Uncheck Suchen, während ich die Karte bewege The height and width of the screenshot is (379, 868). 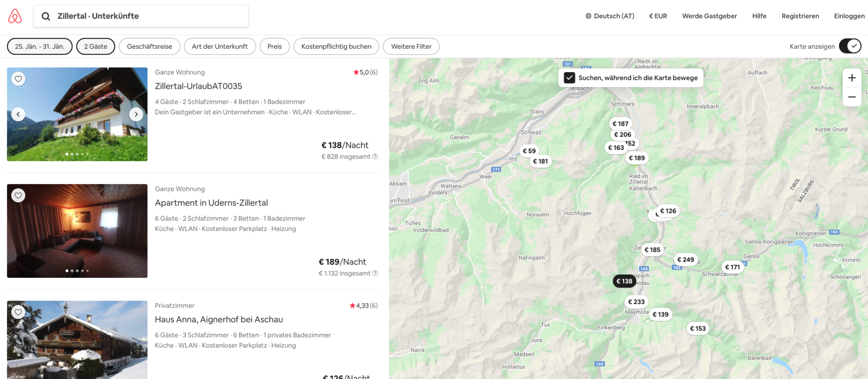click(569, 78)
